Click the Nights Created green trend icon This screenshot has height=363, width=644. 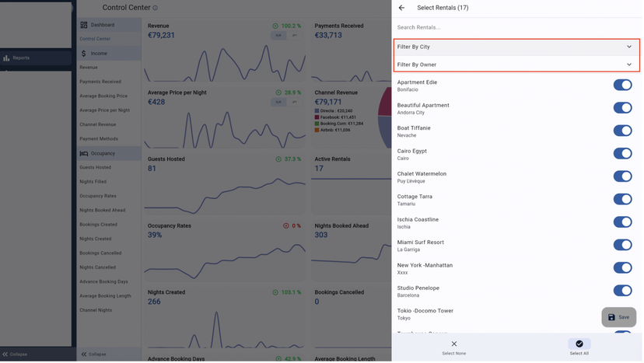pos(276,293)
